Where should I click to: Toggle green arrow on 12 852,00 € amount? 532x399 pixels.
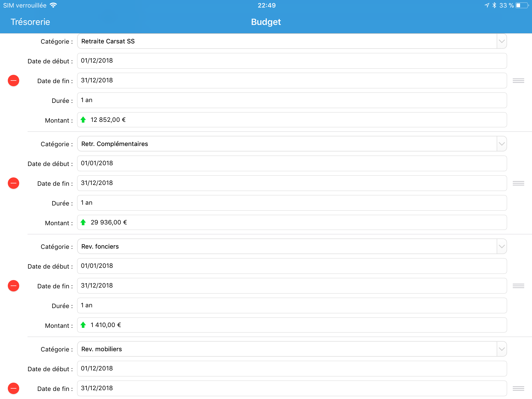(83, 120)
